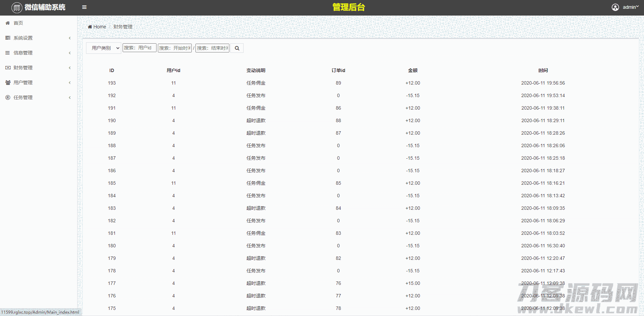
Task: Click the task management registered icon
Action: 8,97
